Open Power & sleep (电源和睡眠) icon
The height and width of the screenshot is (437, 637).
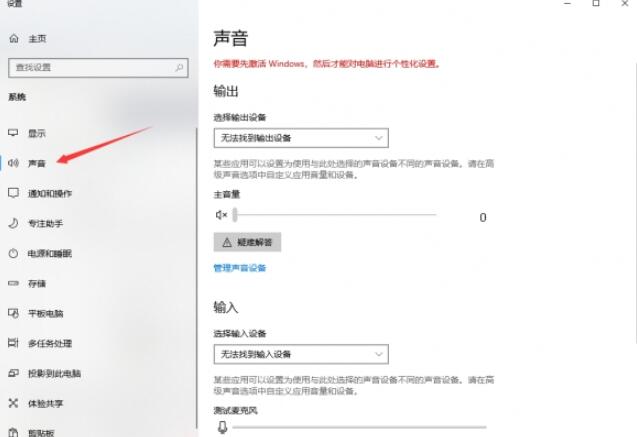pos(13,253)
